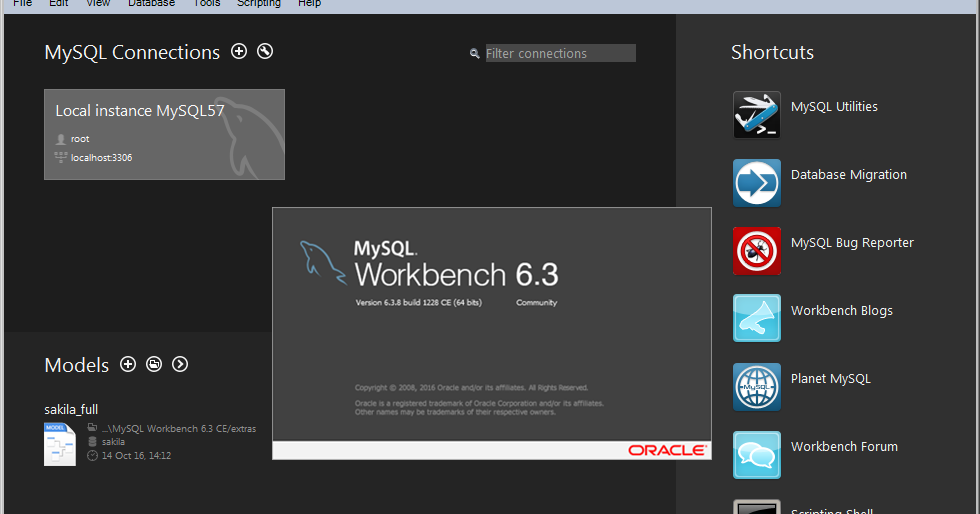The width and height of the screenshot is (980, 514).
Task: Open the Scripting menu
Action: 259,3
